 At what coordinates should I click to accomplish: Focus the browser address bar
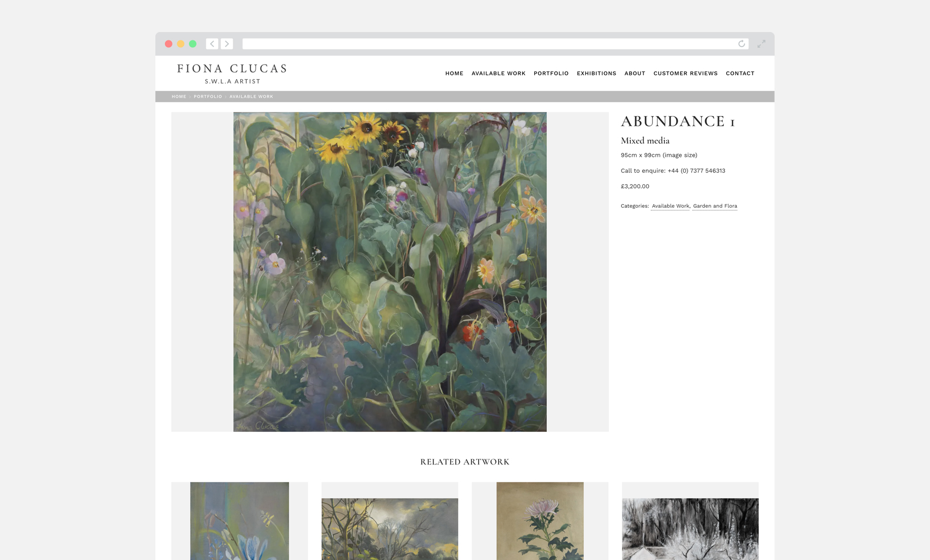click(x=495, y=44)
